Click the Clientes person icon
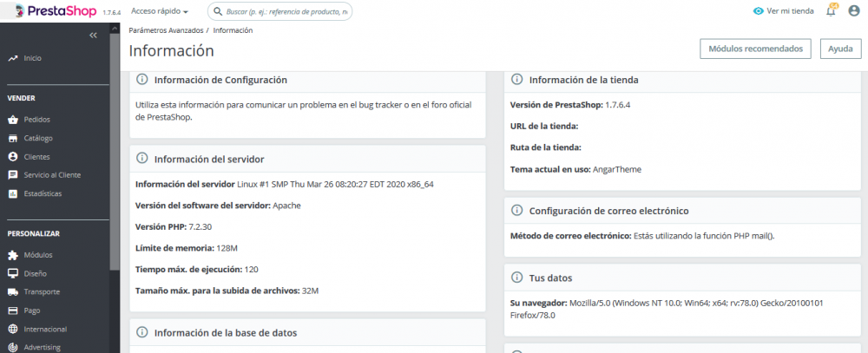 pos(13,157)
